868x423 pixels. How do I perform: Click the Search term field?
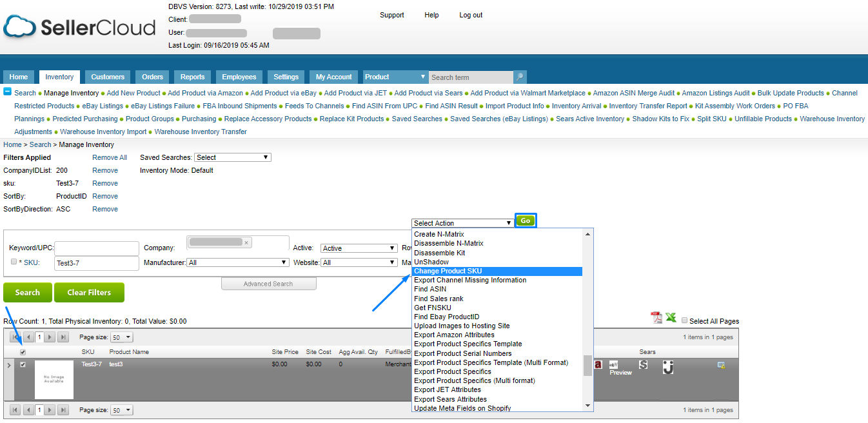471,77
